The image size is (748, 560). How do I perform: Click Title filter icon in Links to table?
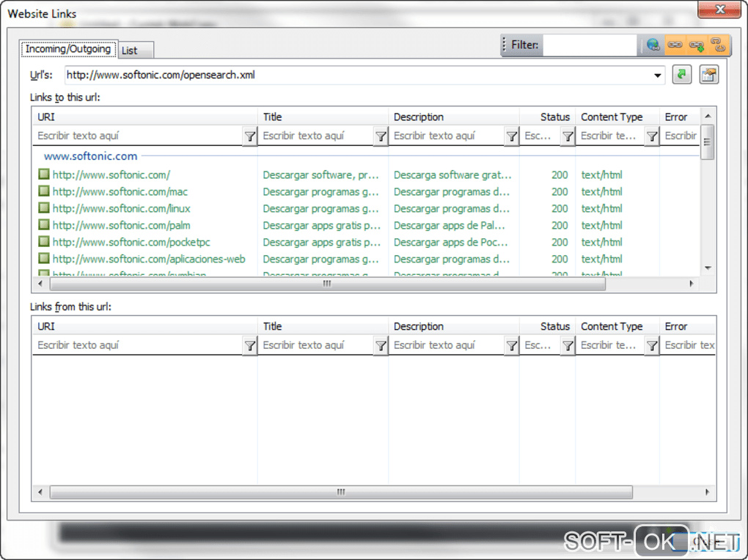pyautogui.click(x=381, y=136)
